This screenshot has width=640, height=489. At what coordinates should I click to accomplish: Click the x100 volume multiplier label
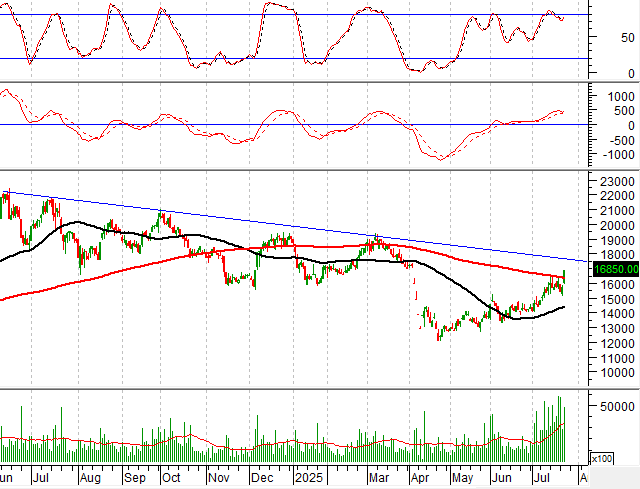coord(602,459)
